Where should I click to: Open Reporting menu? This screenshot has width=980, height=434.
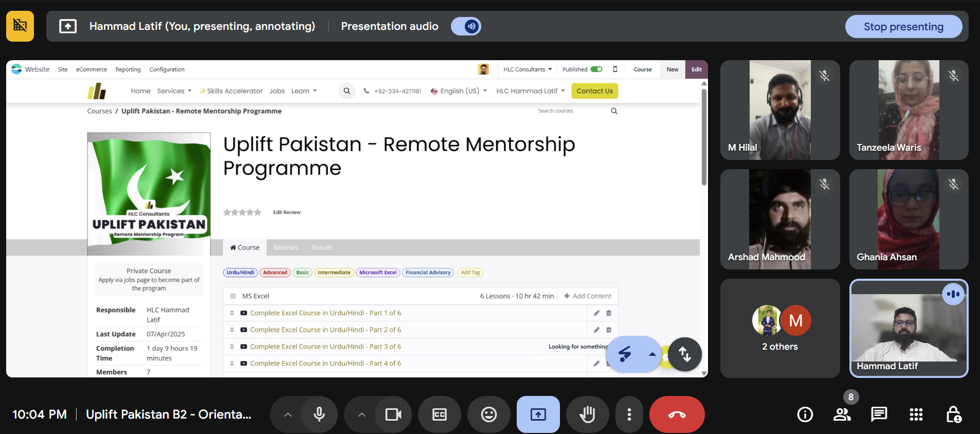point(128,69)
